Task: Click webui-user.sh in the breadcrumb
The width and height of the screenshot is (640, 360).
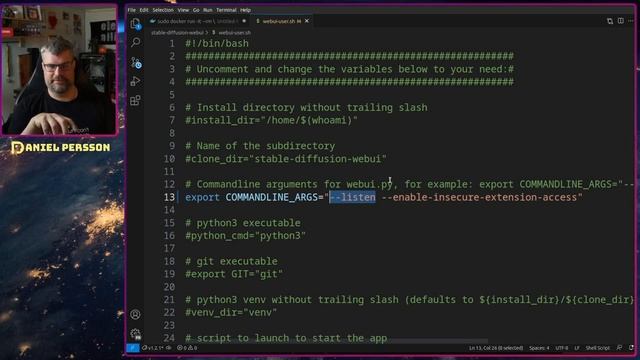Action: pyautogui.click(x=235, y=33)
